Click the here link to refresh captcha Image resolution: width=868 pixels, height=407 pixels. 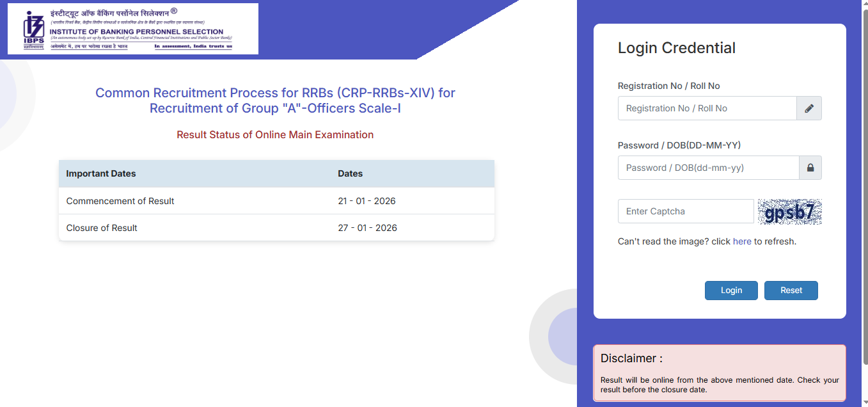742,241
